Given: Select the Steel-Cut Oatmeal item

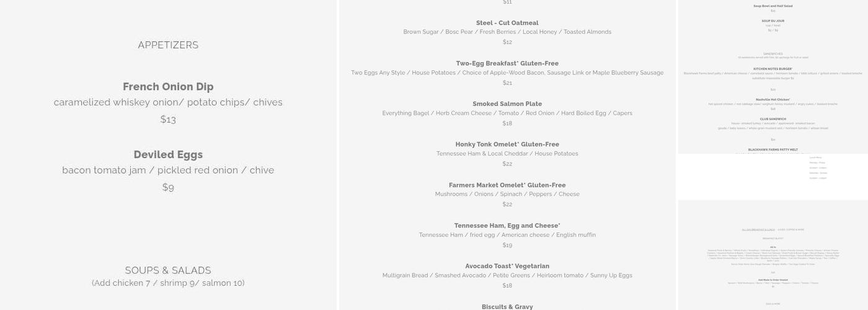Looking at the screenshot, I should tap(507, 23).
